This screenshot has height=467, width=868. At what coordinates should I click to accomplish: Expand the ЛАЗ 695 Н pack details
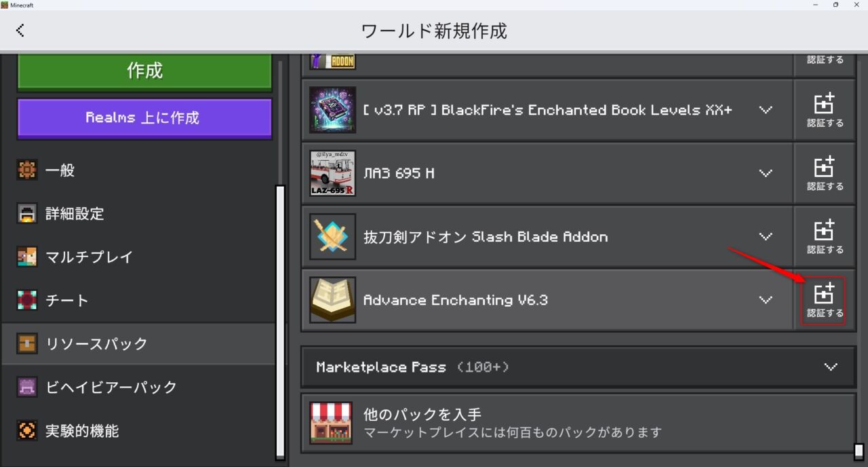(766, 173)
